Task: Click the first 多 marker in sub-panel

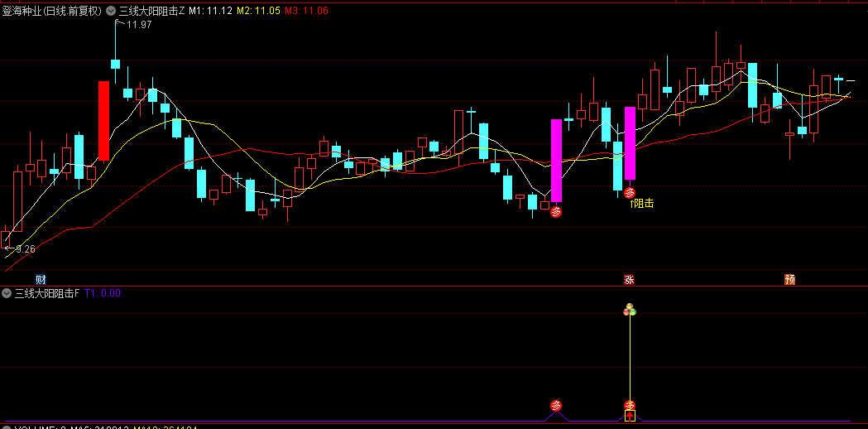Action: [x=556, y=406]
